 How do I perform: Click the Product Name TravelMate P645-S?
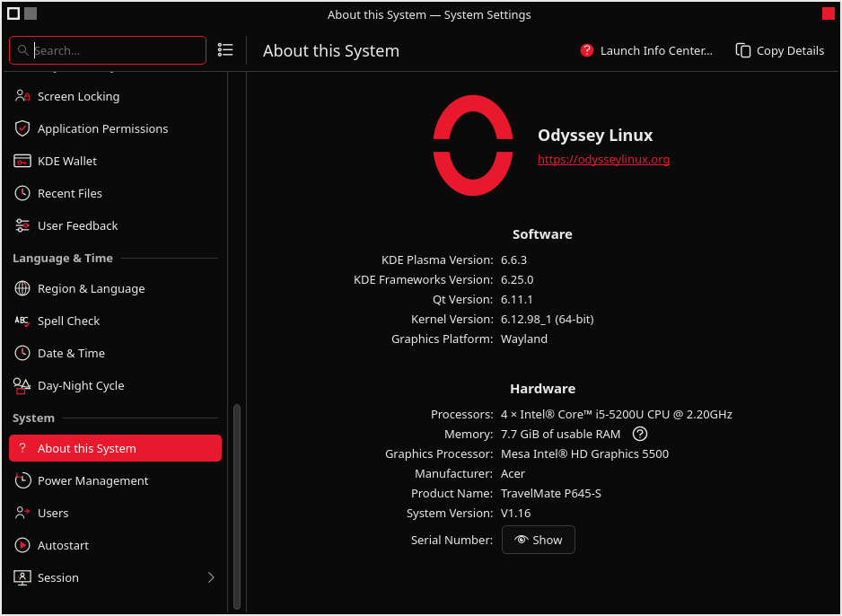tap(551, 493)
